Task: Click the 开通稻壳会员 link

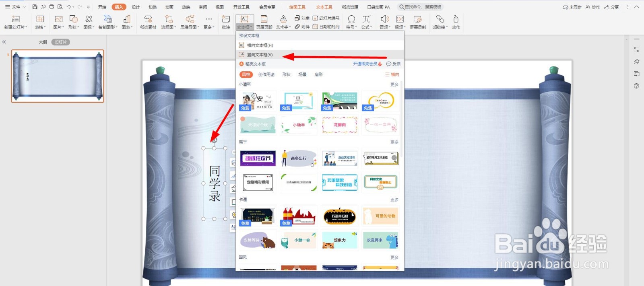Action: coord(367,64)
